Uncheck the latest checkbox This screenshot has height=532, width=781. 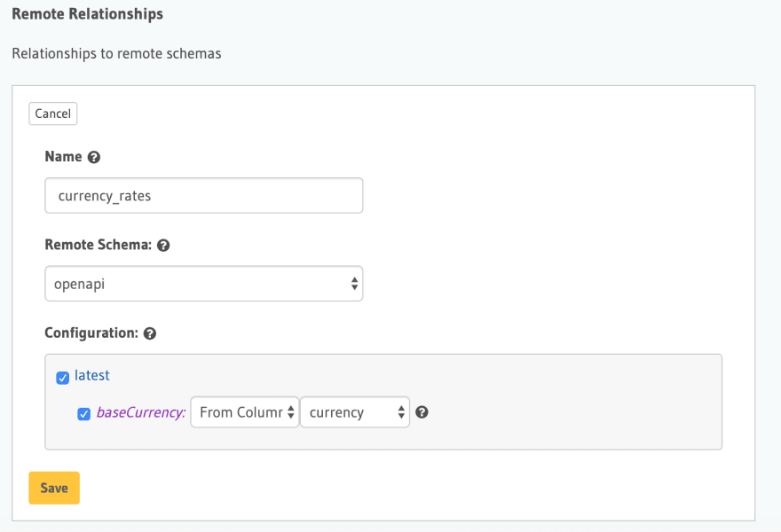pyautogui.click(x=62, y=378)
